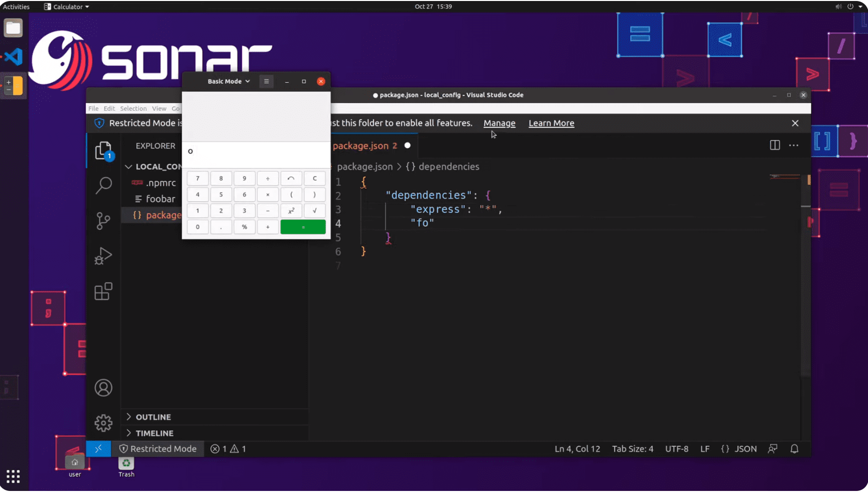
Task: Click calculator digit 7 button
Action: pos(197,178)
